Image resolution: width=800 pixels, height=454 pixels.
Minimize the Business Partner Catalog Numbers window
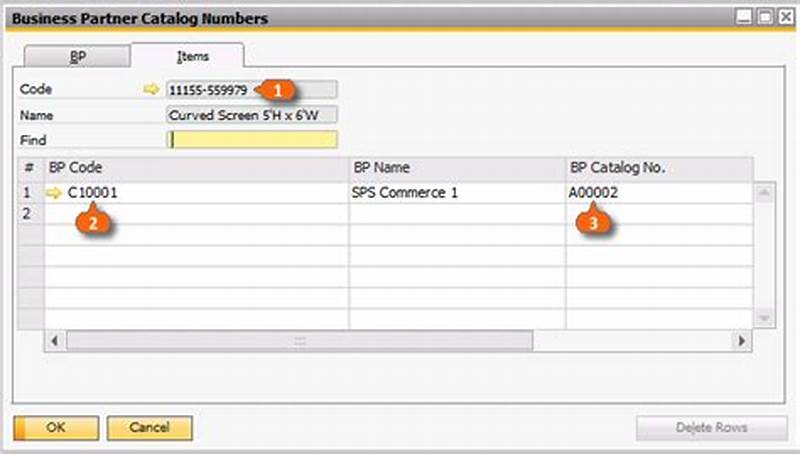744,17
